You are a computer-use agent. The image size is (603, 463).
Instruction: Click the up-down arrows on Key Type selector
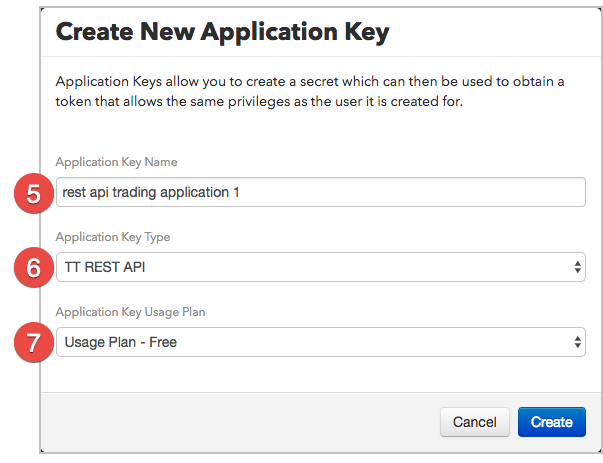(x=577, y=267)
